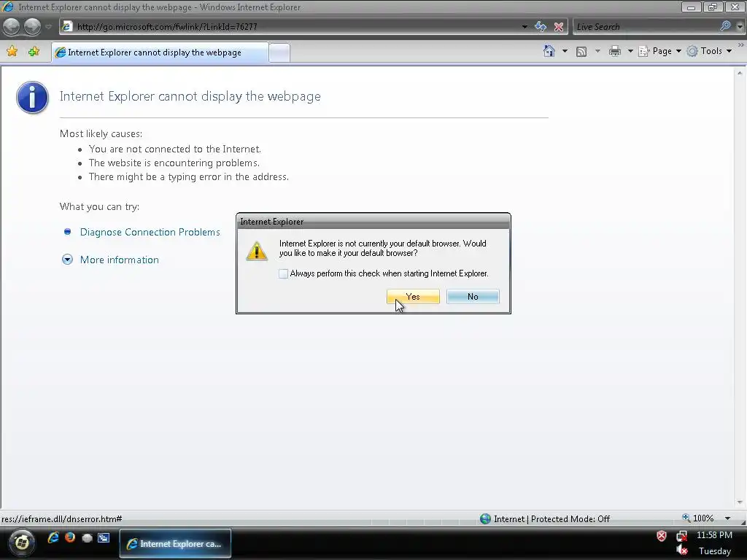Click the page icon in address bar
Screen dimensions: 747x560
(67, 26)
